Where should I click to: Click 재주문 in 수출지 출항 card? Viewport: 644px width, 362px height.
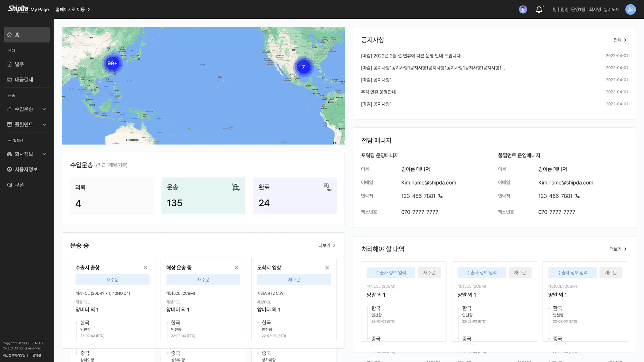tap(113, 280)
